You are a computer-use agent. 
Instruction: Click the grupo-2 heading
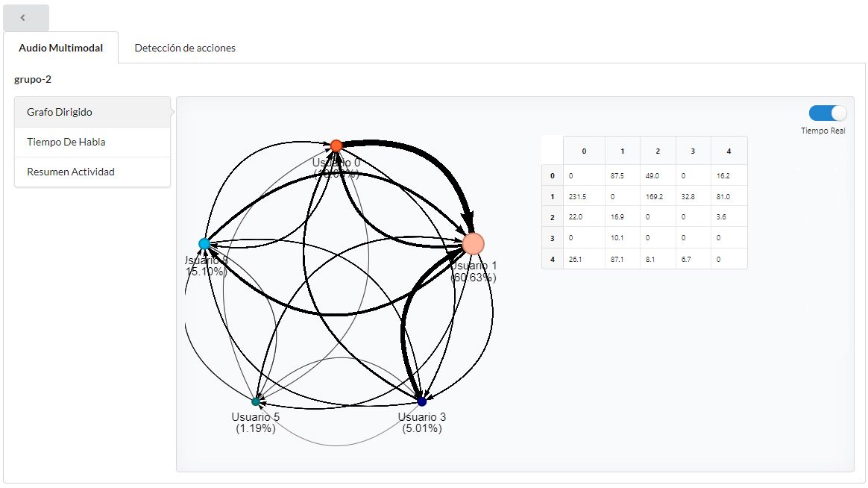(x=33, y=78)
